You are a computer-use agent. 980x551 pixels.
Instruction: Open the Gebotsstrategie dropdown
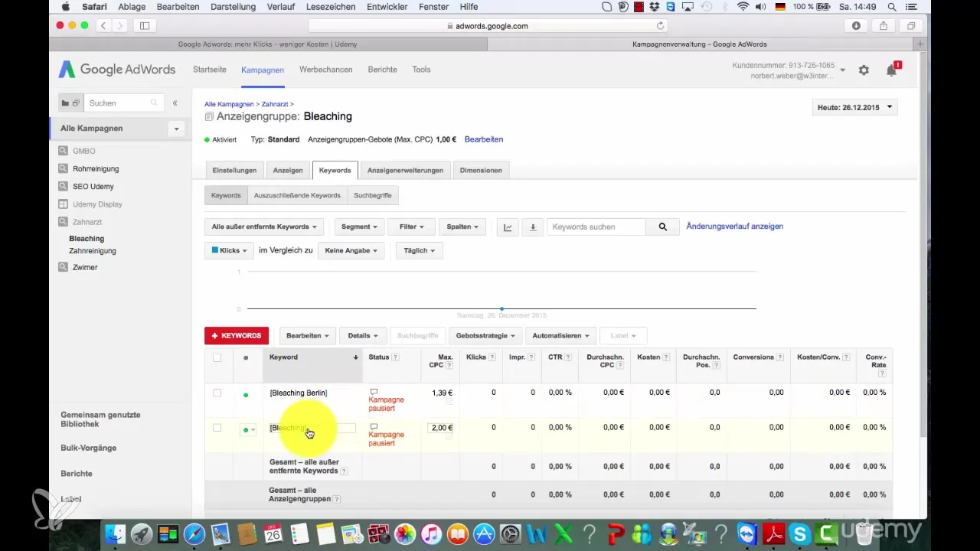click(x=485, y=335)
